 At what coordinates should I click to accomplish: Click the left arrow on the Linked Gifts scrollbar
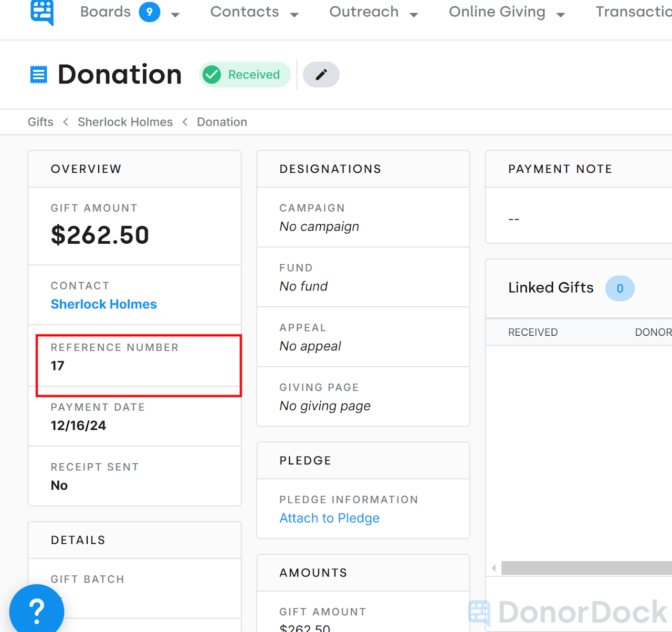point(493,568)
